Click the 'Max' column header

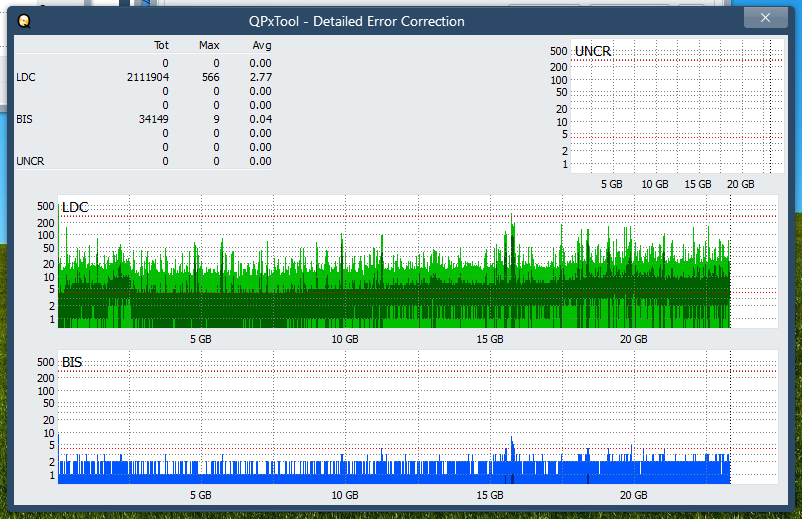209,45
